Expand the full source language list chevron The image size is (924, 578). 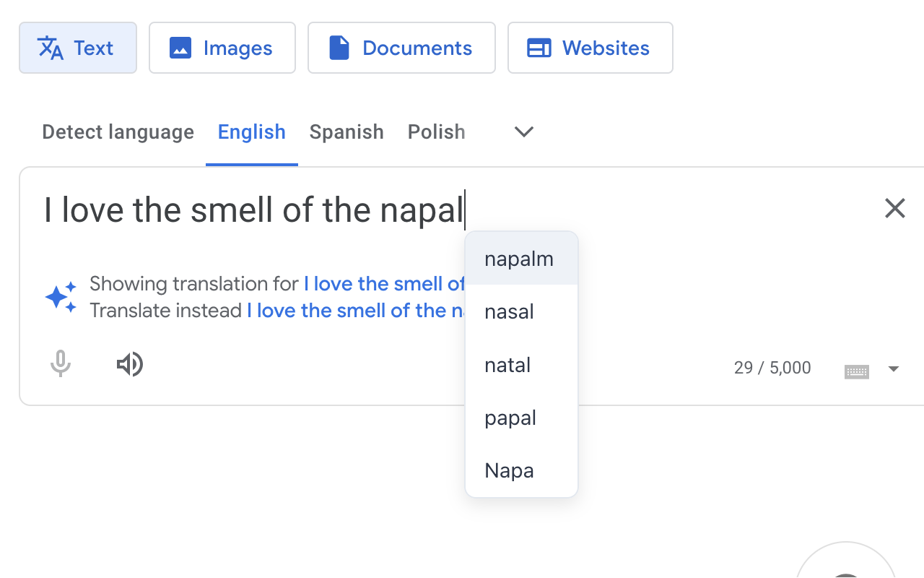point(523,131)
